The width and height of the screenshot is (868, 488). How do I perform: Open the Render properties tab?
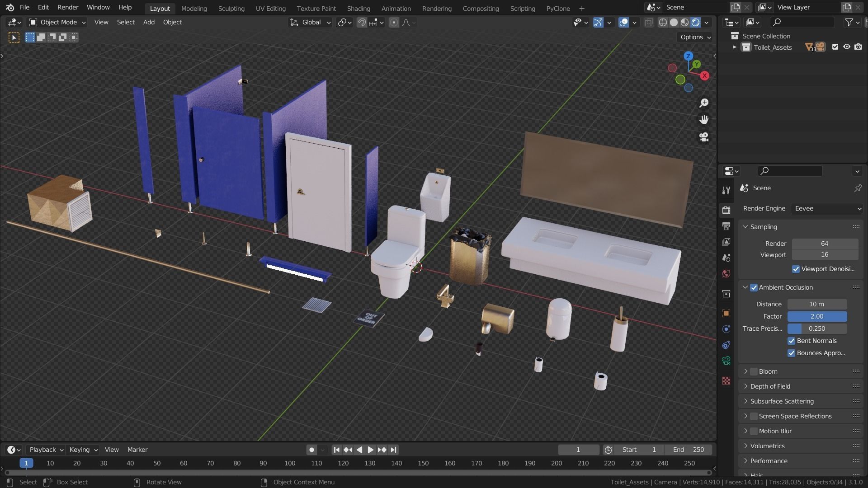click(x=726, y=210)
